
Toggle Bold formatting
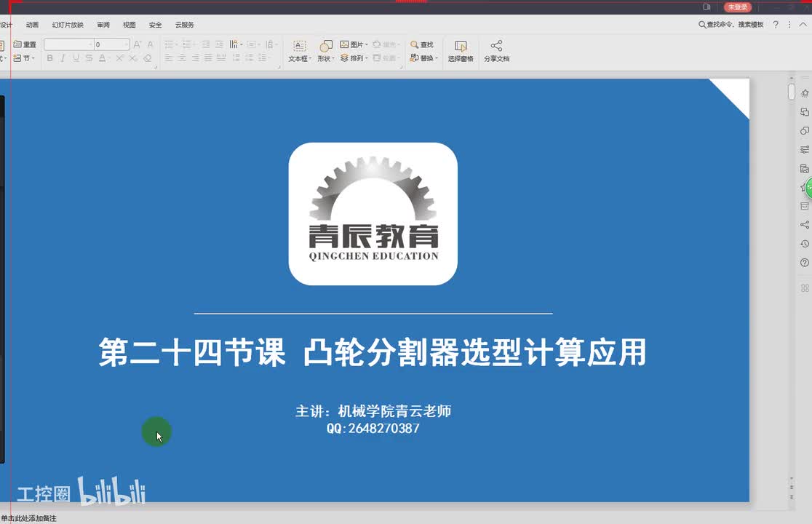coord(49,58)
